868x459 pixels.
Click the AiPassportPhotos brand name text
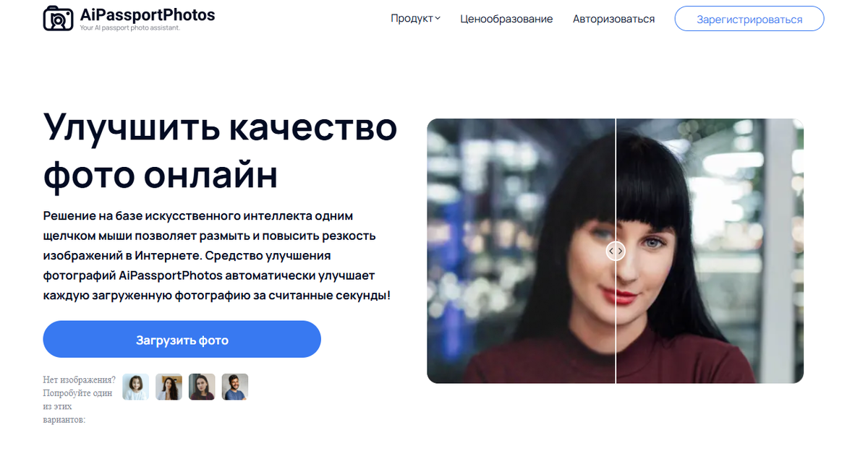(148, 14)
